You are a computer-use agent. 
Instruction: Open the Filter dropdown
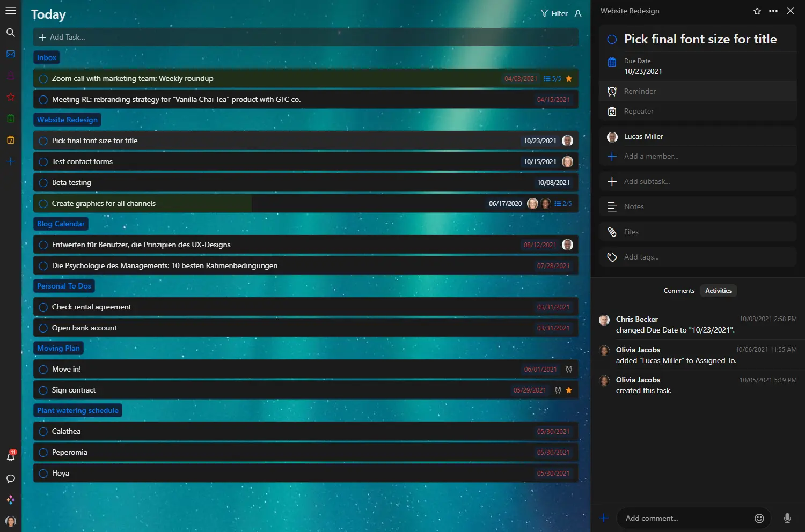pyautogui.click(x=554, y=14)
